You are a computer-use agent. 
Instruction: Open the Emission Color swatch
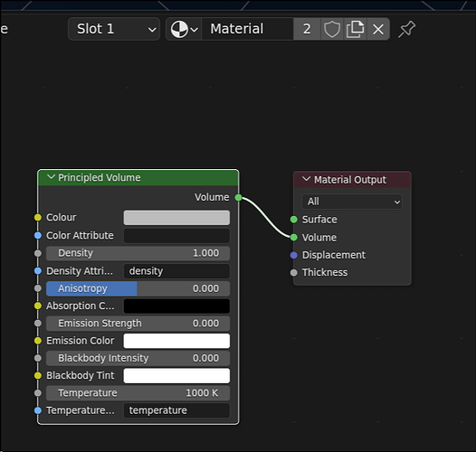(x=176, y=341)
